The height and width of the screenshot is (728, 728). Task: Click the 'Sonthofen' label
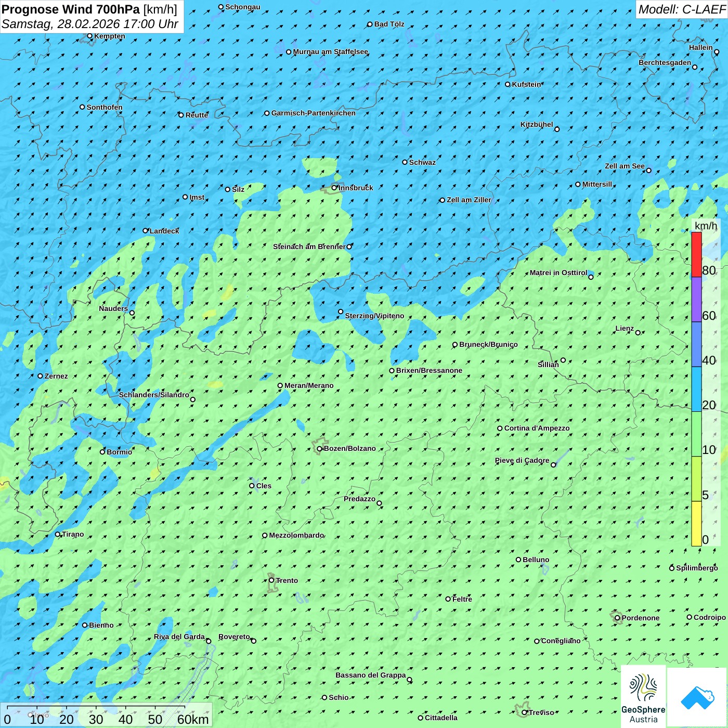click(x=105, y=107)
